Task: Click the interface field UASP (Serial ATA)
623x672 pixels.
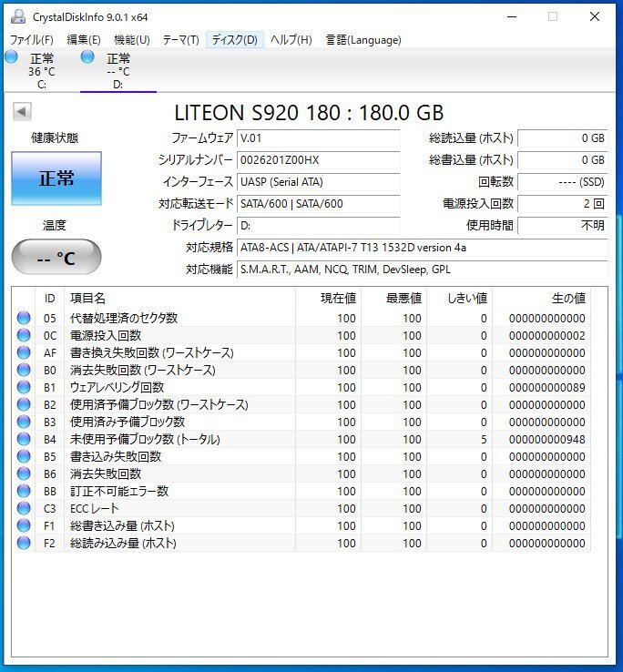Action: (318, 182)
